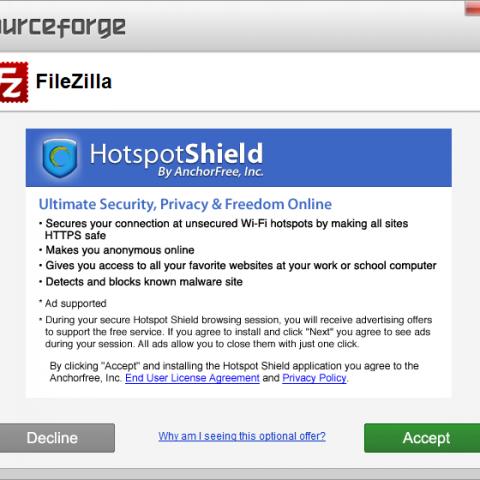The width and height of the screenshot is (480, 480).
Task: Click the bullet about unsecured Wi-Fi hotspots
Action: (x=226, y=229)
